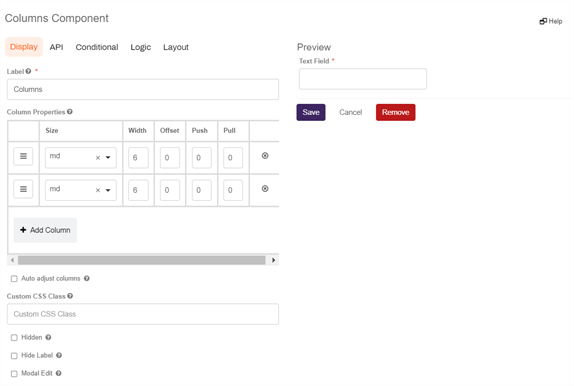574x386 pixels.
Task: Click the Offset column header
Action: 169,130
